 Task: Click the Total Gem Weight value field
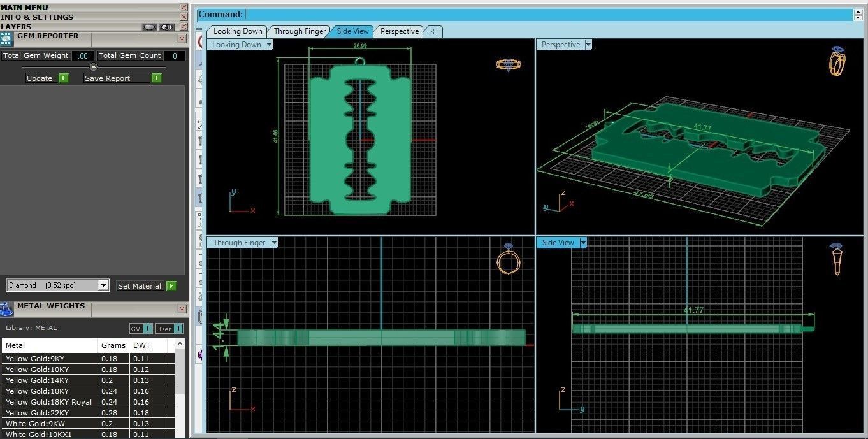click(x=82, y=56)
